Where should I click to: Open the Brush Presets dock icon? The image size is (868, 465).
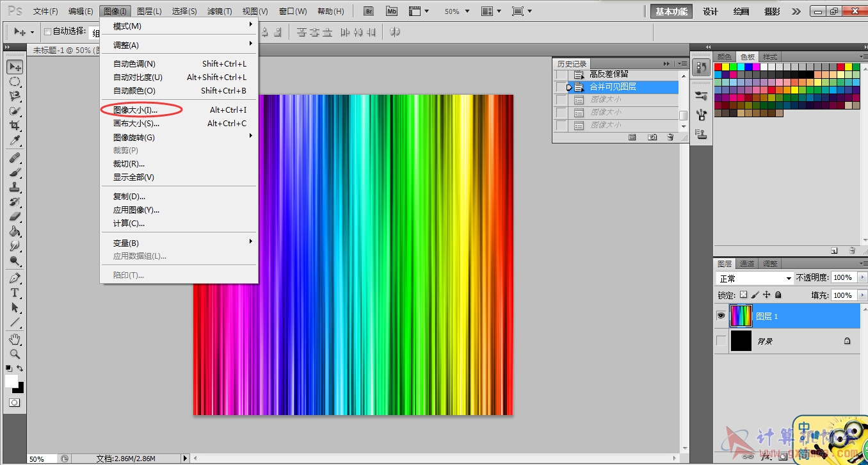coord(701,96)
